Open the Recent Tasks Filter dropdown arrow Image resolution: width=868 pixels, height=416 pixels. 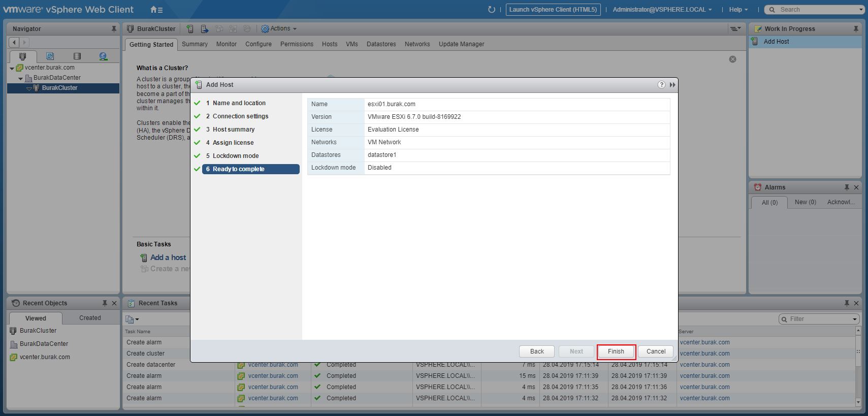855,319
